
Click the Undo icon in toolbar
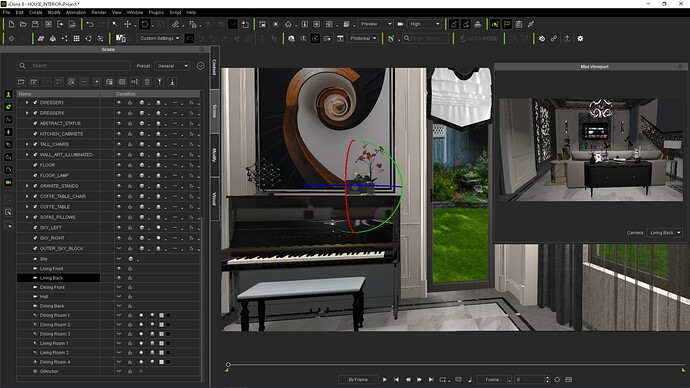tap(90, 24)
